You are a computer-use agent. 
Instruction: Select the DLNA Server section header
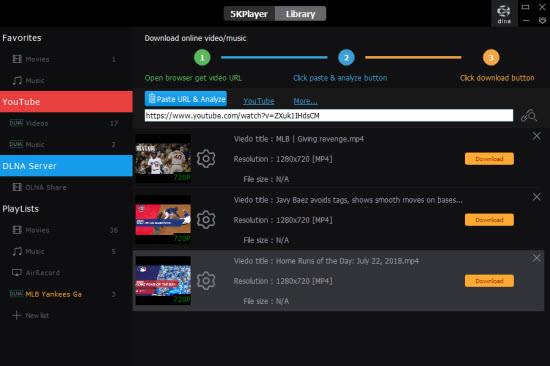(x=66, y=166)
